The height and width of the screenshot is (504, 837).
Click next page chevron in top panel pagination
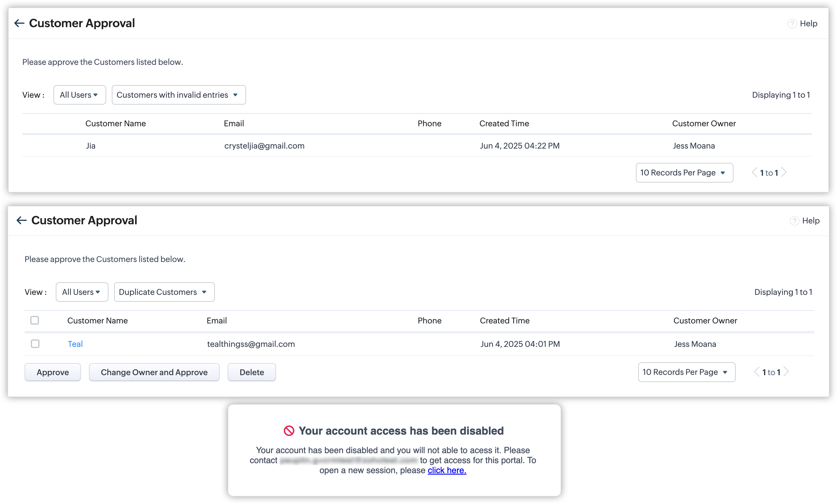tap(784, 172)
